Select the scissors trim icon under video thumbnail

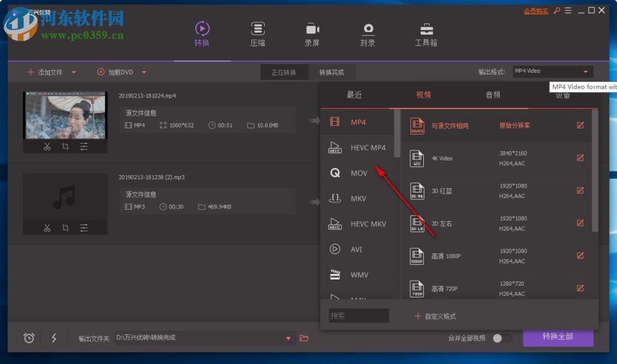pyautogui.click(x=46, y=147)
